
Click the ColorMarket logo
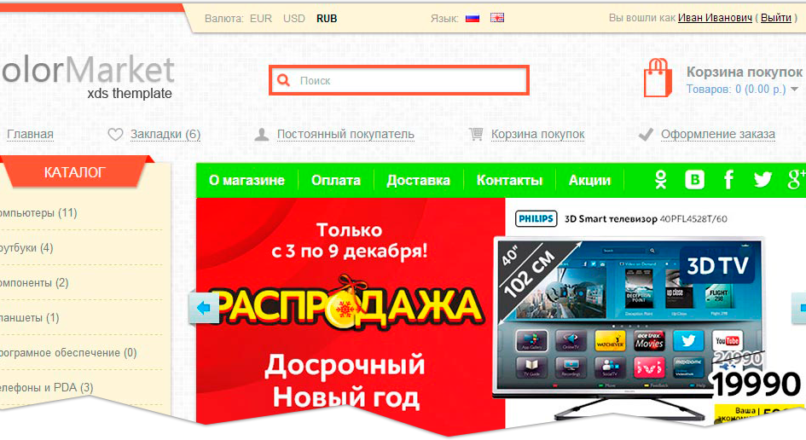[87, 77]
